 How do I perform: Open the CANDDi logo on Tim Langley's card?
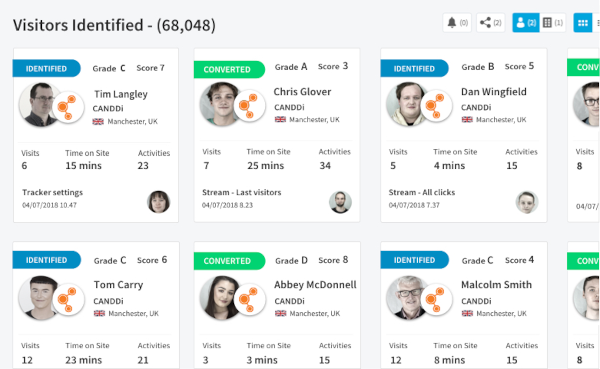coord(68,108)
